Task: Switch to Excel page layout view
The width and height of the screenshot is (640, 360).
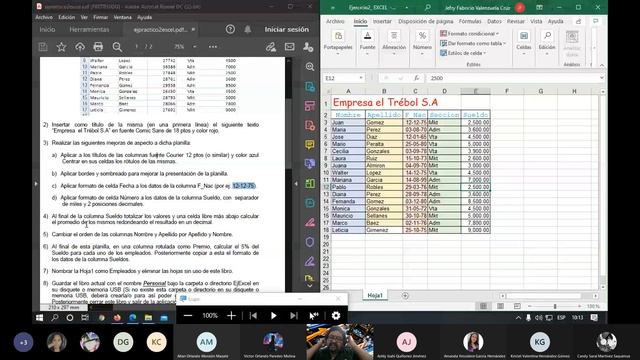Action: point(500,306)
